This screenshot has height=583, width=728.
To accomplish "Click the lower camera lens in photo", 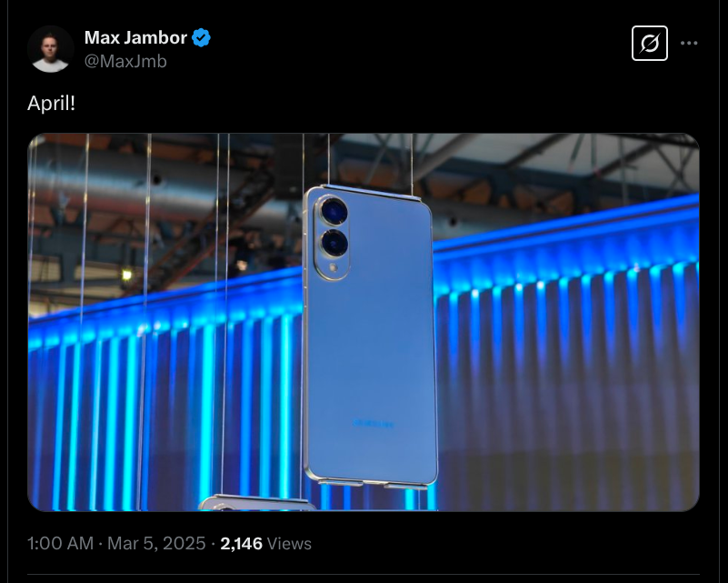I will [334, 244].
